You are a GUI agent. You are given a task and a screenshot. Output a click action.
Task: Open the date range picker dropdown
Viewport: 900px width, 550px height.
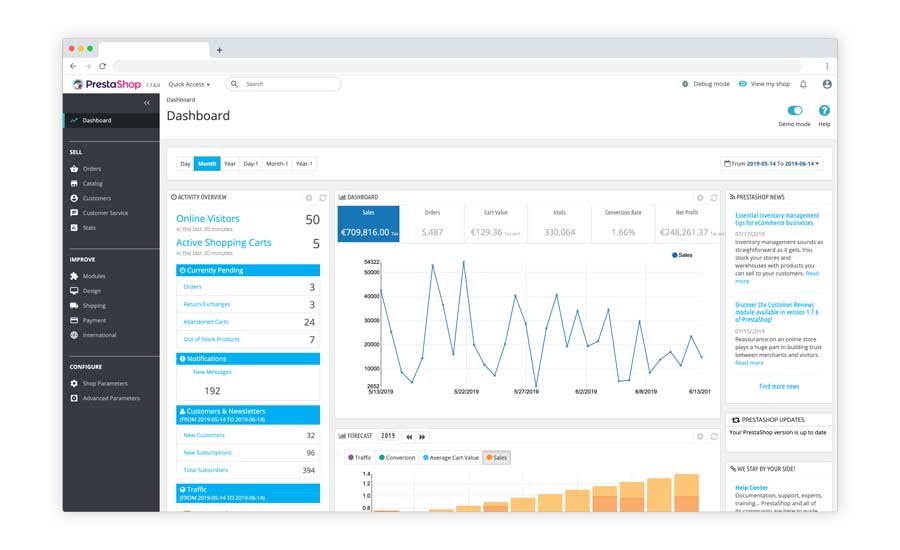click(x=772, y=164)
